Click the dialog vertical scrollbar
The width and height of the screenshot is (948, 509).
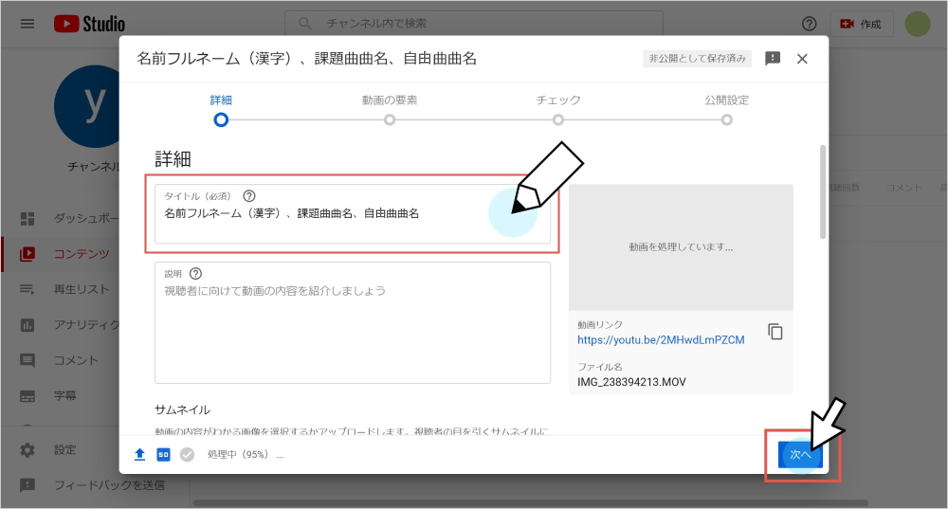(822, 190)
